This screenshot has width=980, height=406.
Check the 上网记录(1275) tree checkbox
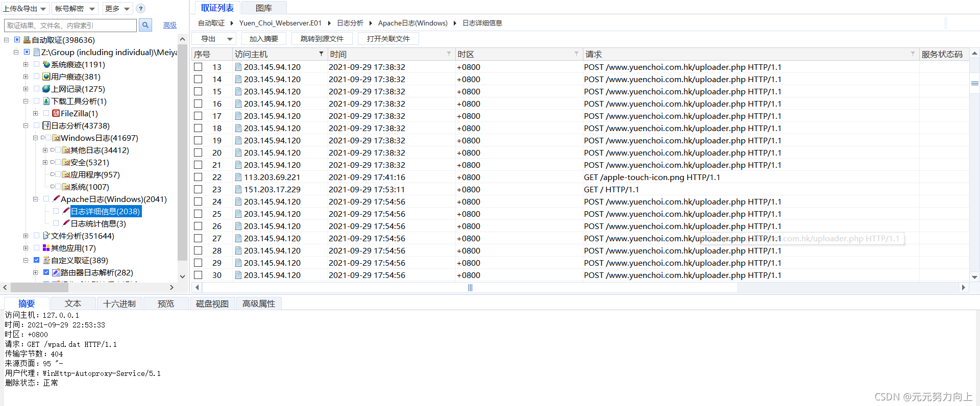(x=36, y=89)
